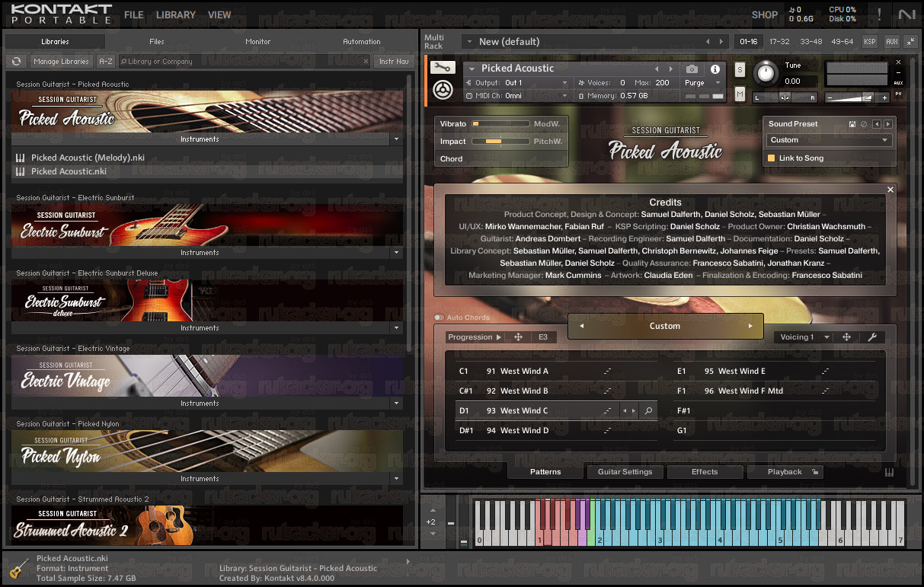This screenshot has width=924, height=587.
Task: Toggle the instrument Solo S button
Action: (x=740, y=69)
